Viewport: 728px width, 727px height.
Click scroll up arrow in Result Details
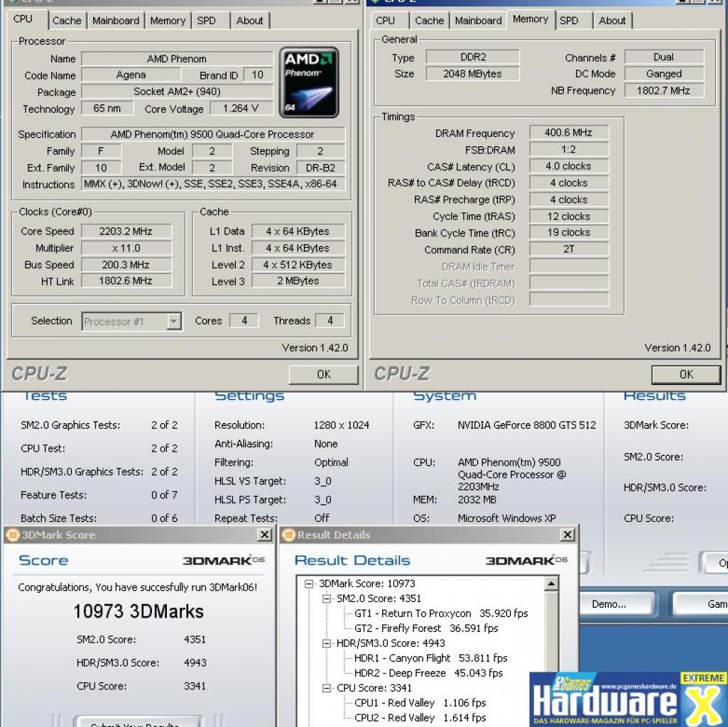tap(551, 584)
